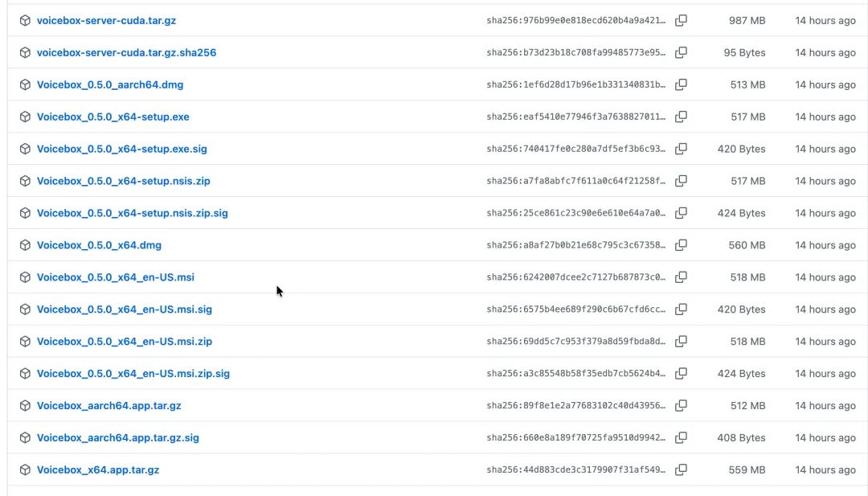Copy hash of Voicebox_aarch64.app.tar.gz
Viewport: 868px width, 496px height.
click(x=681, y=406)
